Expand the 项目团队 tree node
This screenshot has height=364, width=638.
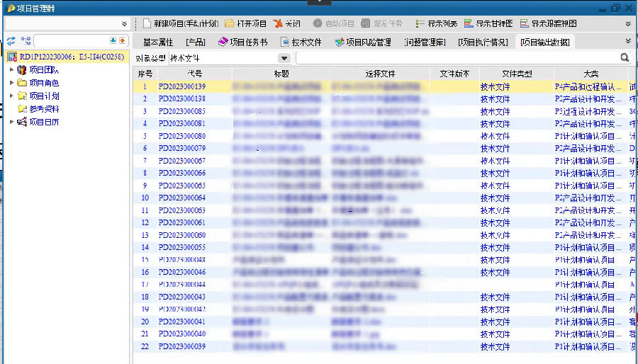(12, 70)
